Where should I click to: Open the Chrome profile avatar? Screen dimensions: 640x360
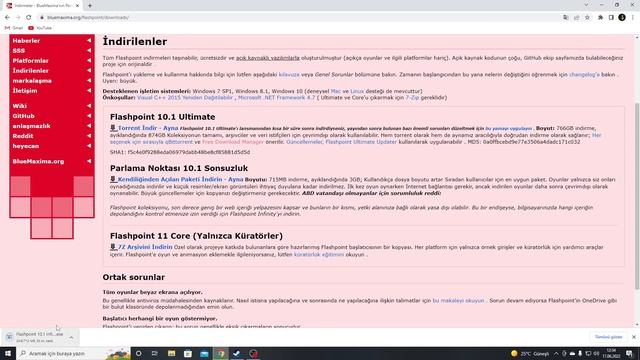coord(622,18)
